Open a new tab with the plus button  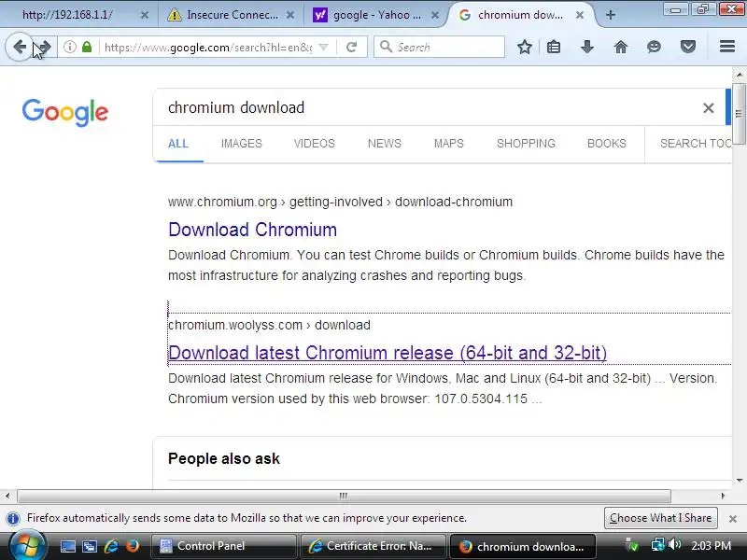611,15
